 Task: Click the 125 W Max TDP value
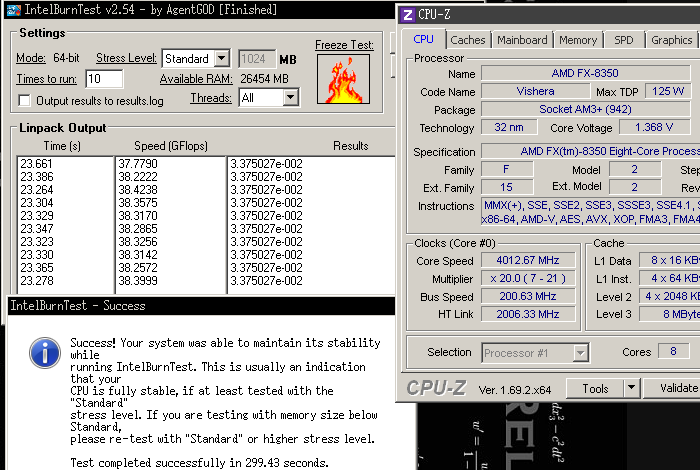668,92
